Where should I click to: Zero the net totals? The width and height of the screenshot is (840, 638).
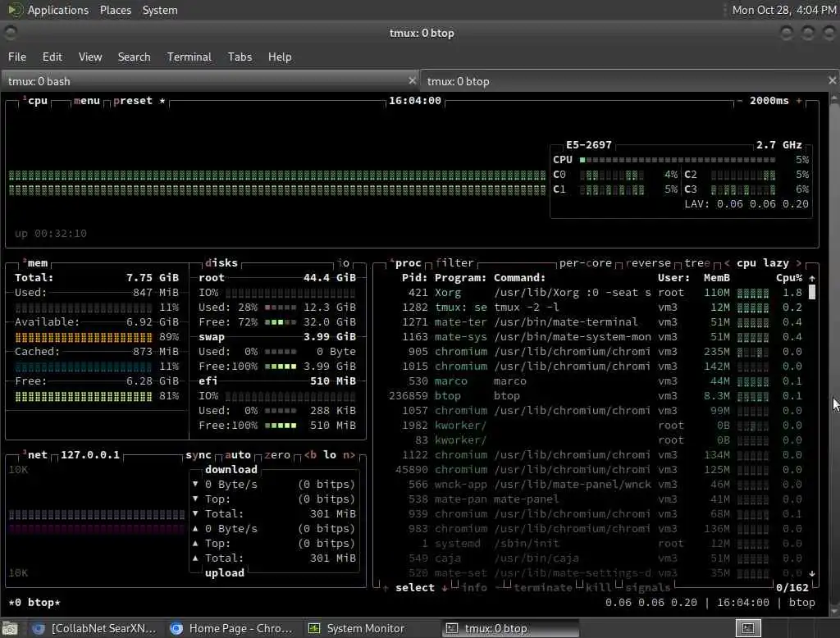click(277, 455)
